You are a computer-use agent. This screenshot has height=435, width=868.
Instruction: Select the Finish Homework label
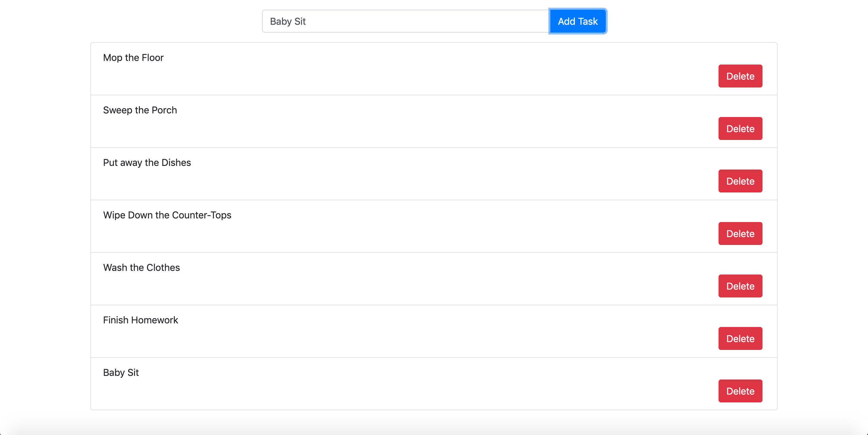coord(140,320)
